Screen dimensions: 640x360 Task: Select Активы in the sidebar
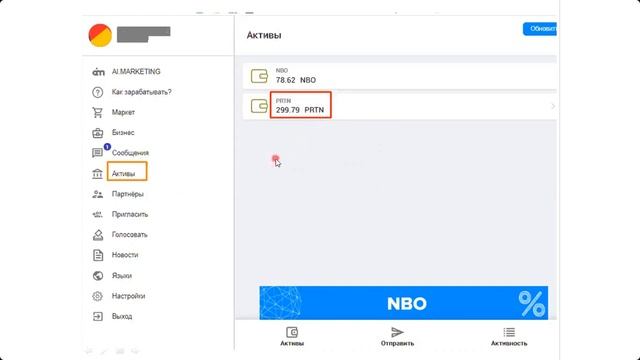click(x=123, y=174)
